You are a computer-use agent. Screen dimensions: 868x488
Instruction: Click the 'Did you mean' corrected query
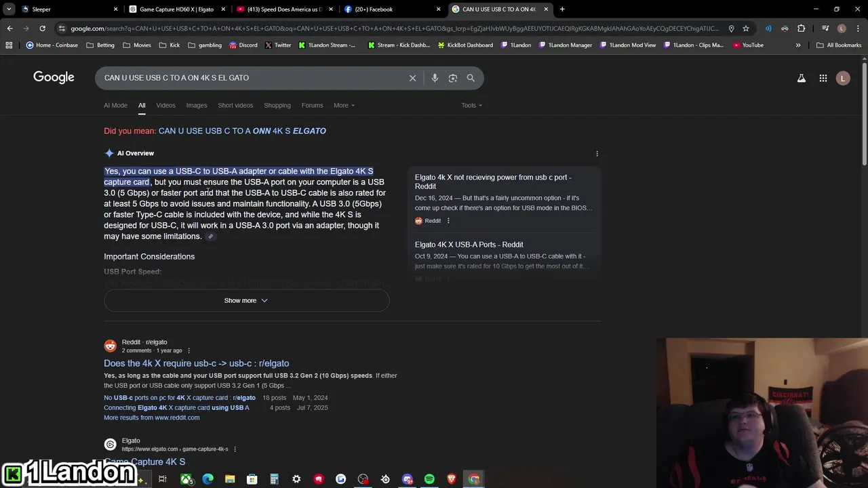tap(242, 131)
